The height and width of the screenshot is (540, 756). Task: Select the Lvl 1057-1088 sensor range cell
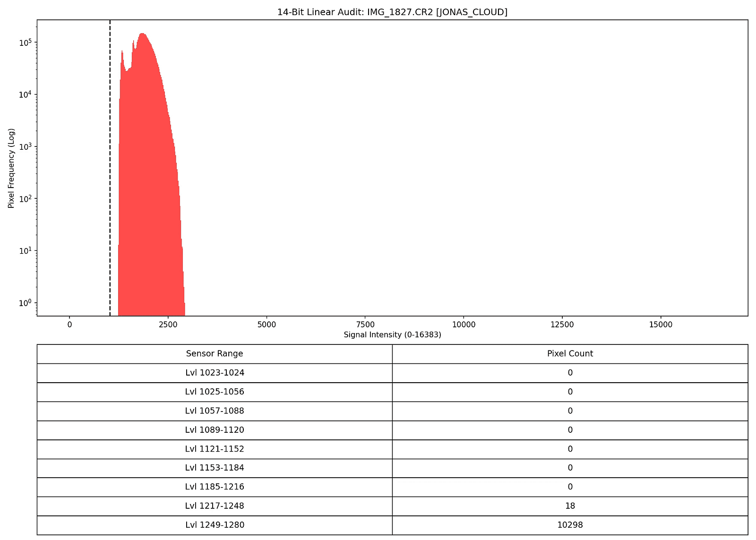click(215, 411)
